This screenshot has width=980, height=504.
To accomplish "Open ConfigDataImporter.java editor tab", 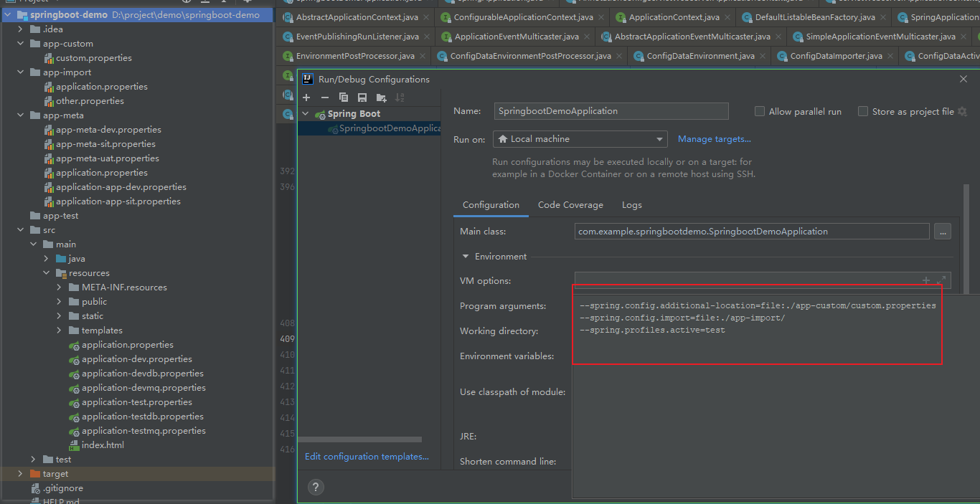I will point(836,56).
